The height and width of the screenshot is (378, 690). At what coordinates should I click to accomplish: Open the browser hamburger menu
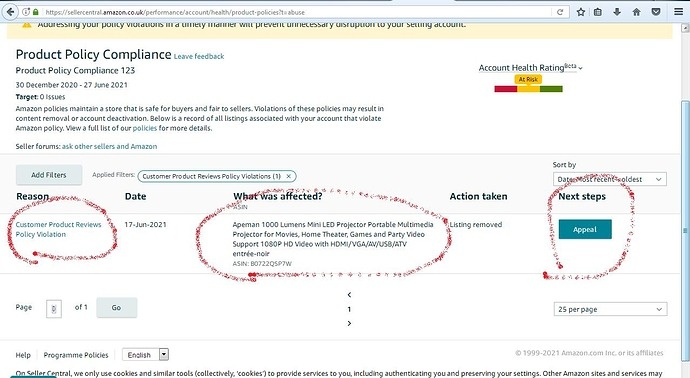point(679,12)
